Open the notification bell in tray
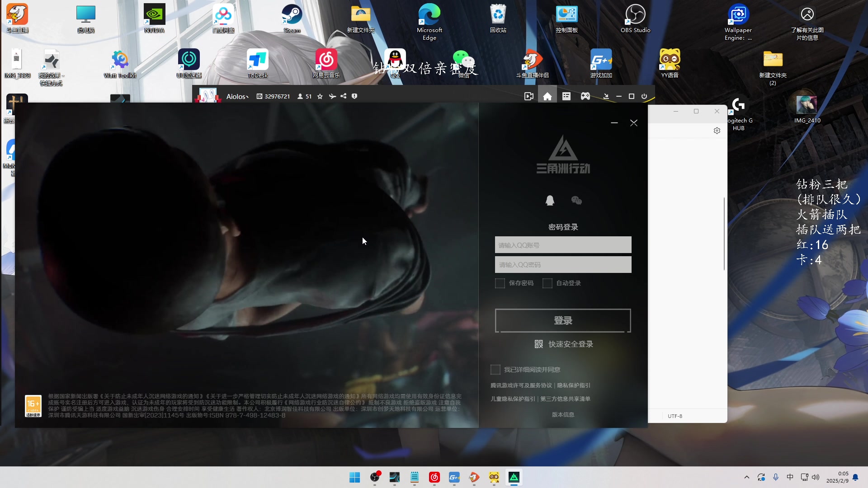Image resolution: width=868 pixels, height=488 pixels. [855, 477]
